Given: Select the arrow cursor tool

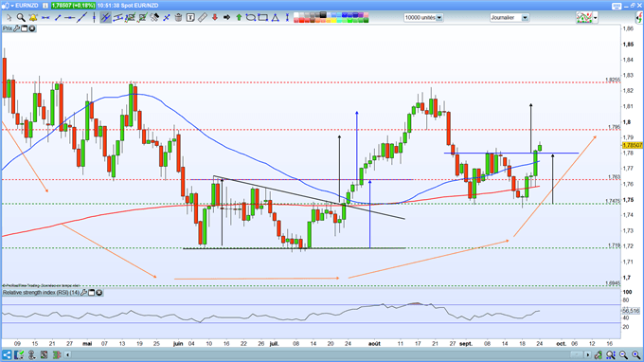Looking at the screenshot, I should (x=9, y=18).
